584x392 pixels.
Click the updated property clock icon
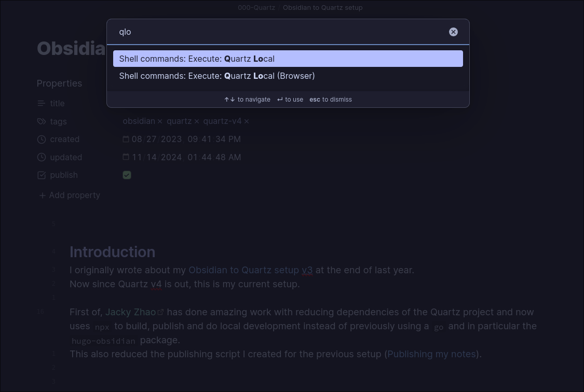tap(42, 157)
